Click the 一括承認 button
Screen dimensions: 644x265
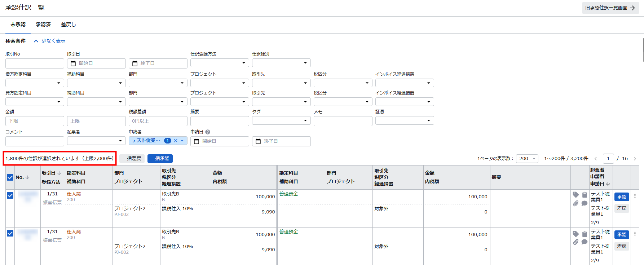coord(160,159)
